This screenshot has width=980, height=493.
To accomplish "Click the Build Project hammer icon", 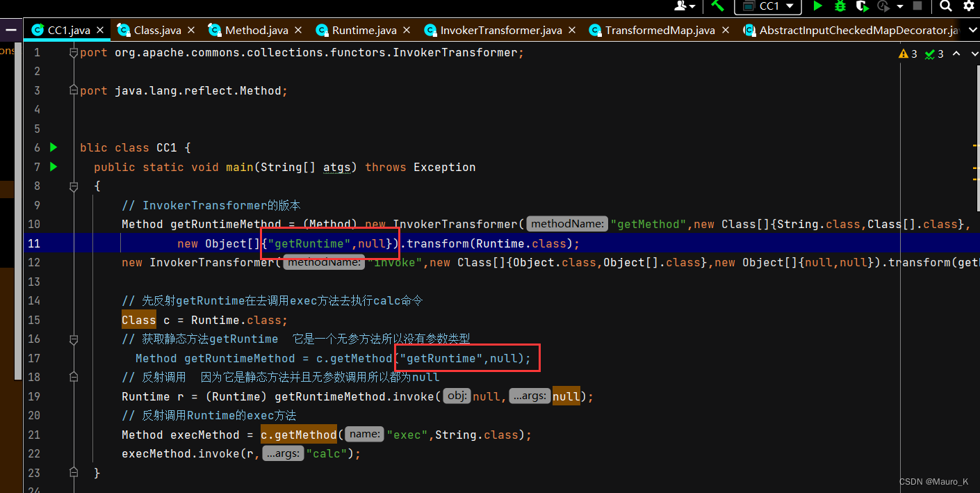I will (x=718, y=6).
